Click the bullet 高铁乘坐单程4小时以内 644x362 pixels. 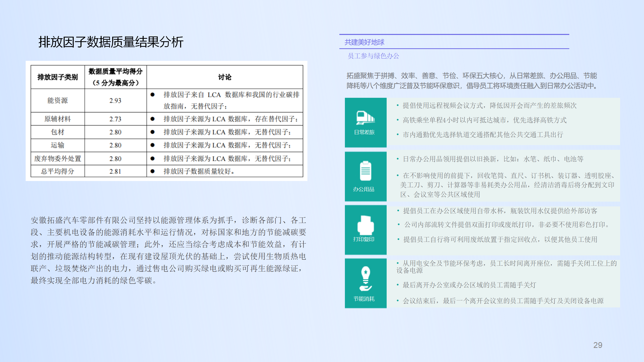pyautogui.click(x=485, y=120)
